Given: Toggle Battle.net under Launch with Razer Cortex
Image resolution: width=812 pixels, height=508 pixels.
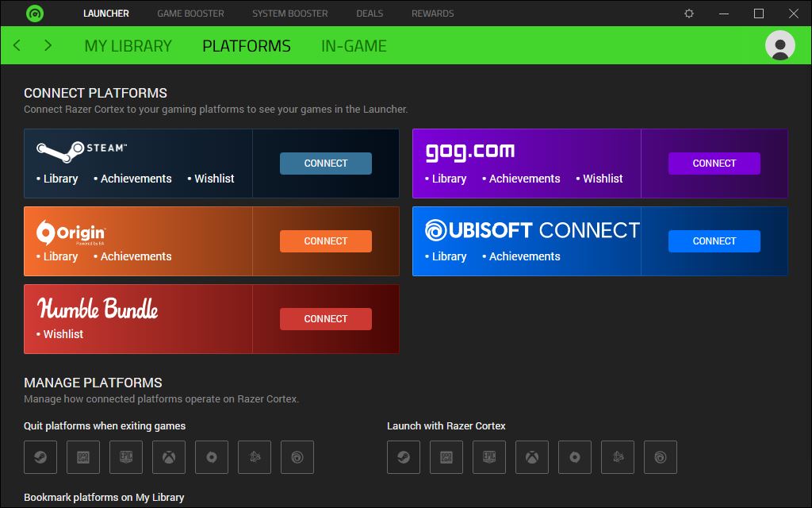Looking at the screenshot, I should (x=618, y=457).
